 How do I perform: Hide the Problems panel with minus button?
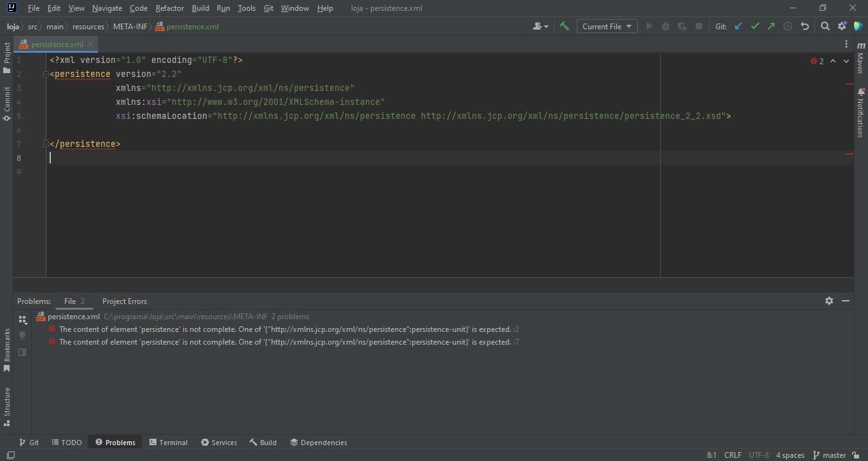click(x=846, y=301)
